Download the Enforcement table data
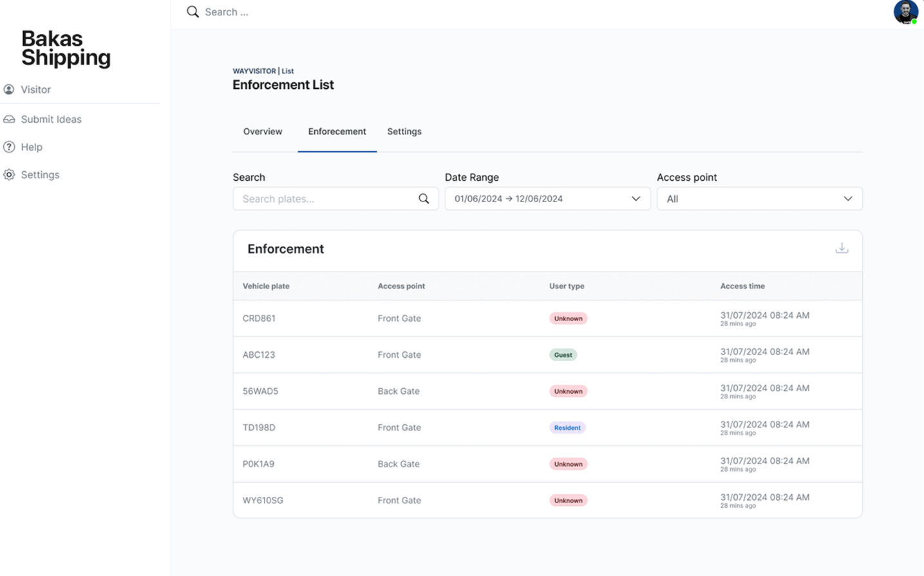 pyautogui.click(x=842, y=247)
